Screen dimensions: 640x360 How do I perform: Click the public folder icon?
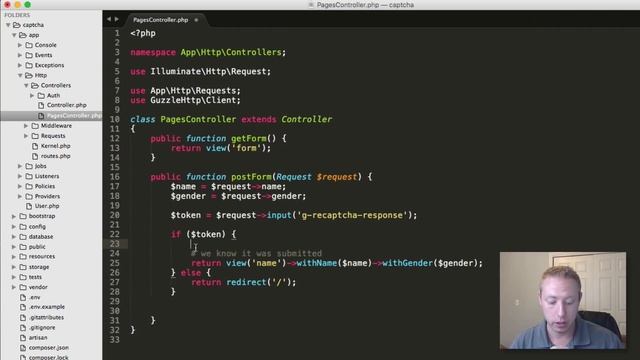coord(23,247)
